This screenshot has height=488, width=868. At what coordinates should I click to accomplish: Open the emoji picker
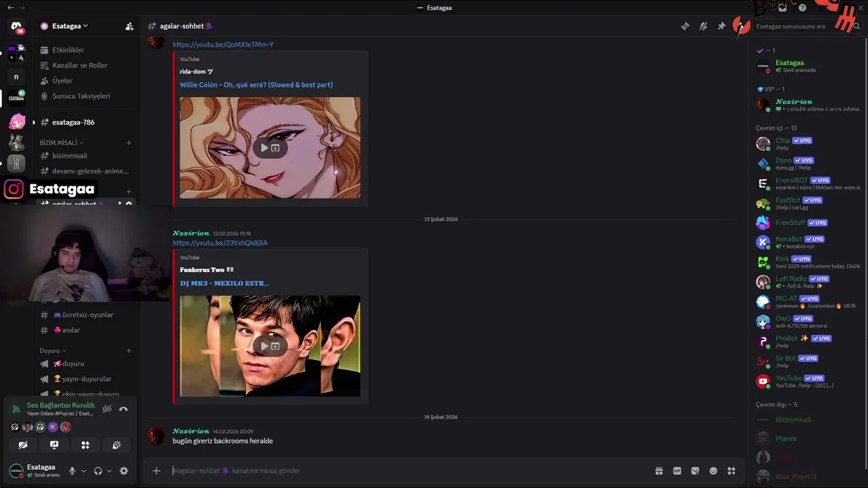pyautogui.click(x=713, y=471)
